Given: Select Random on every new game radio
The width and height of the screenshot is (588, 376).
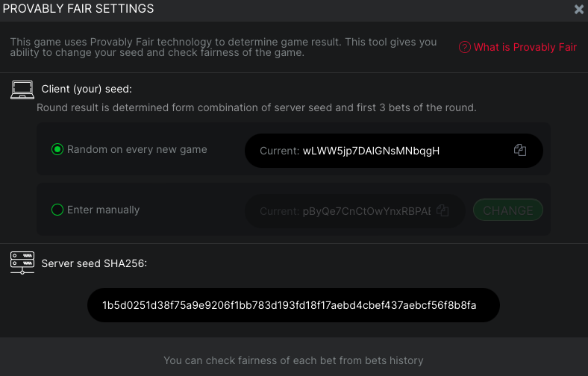Looking at the screenshot, I should point(57,149).
